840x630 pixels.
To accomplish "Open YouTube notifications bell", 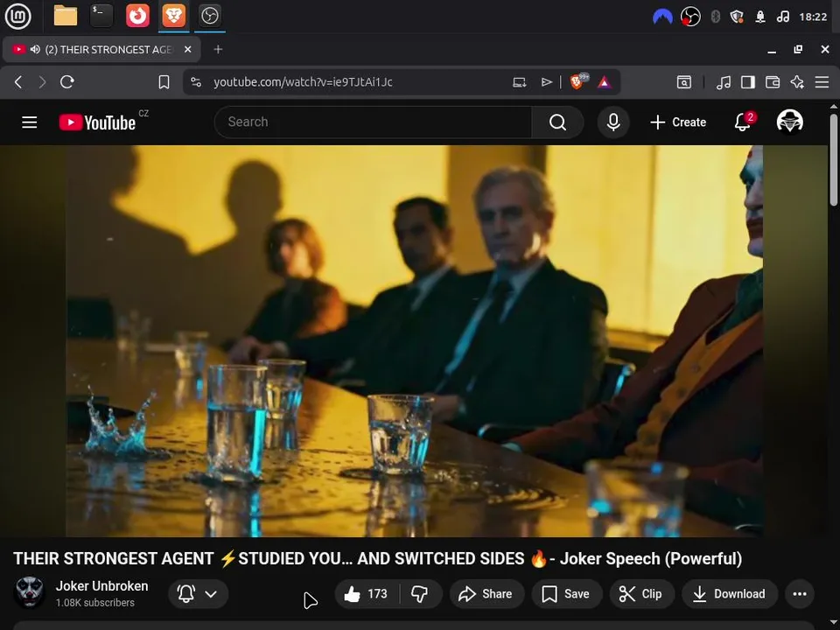I will [x=743, y=122].
